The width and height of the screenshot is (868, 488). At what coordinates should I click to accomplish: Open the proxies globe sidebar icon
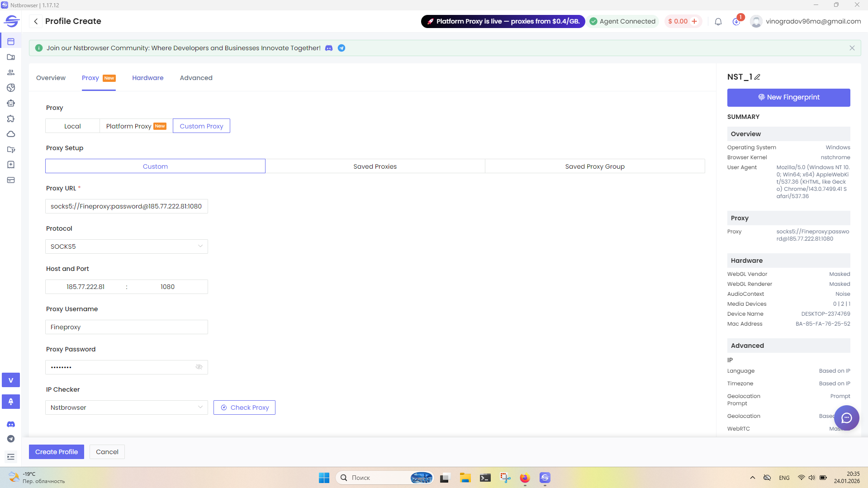[x=11, y=88]
